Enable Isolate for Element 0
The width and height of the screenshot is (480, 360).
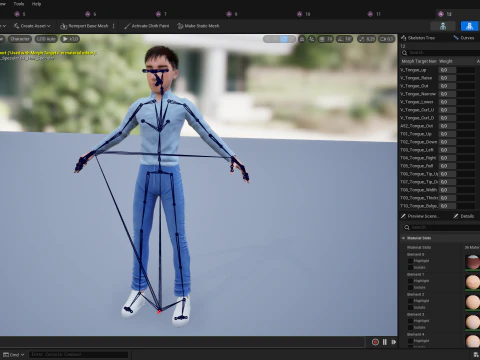click(x=411, y=268)
